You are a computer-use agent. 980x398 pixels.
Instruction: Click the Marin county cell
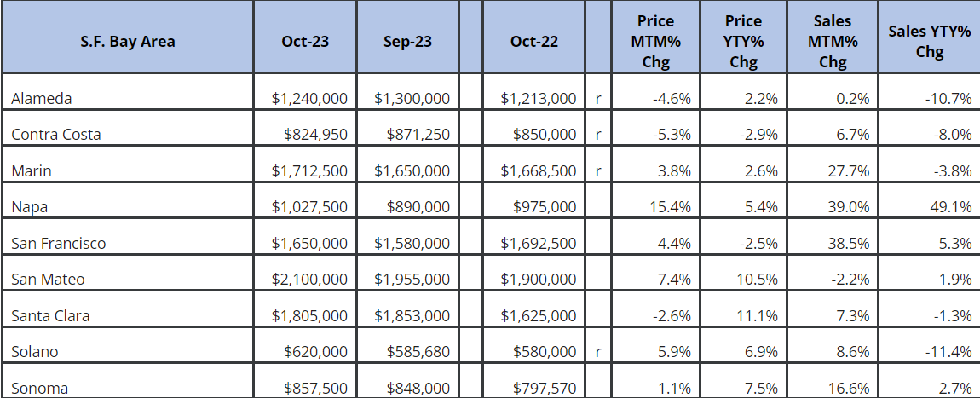point(32,170)
